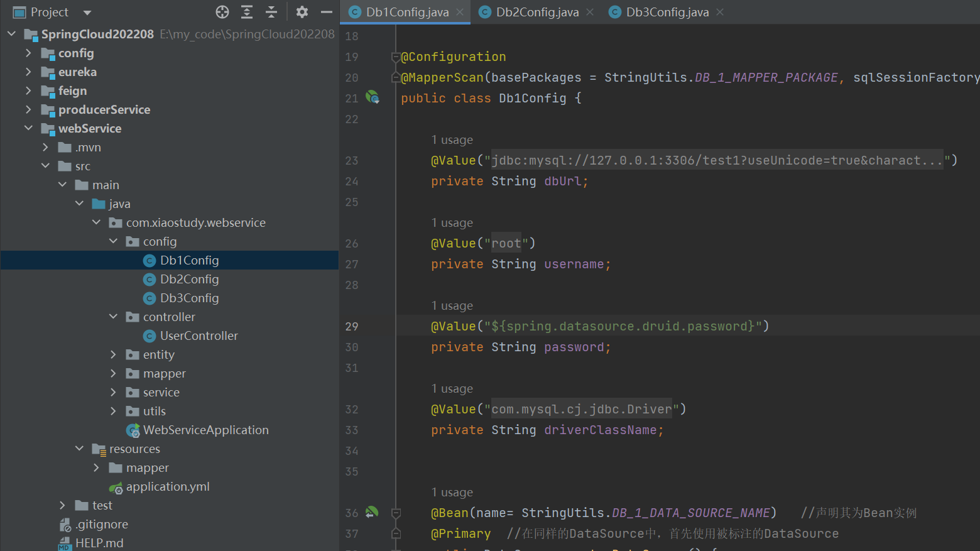Click Db1Config.java tab class icon
This screenshot has height=551, width=980.
pos(355,12)
